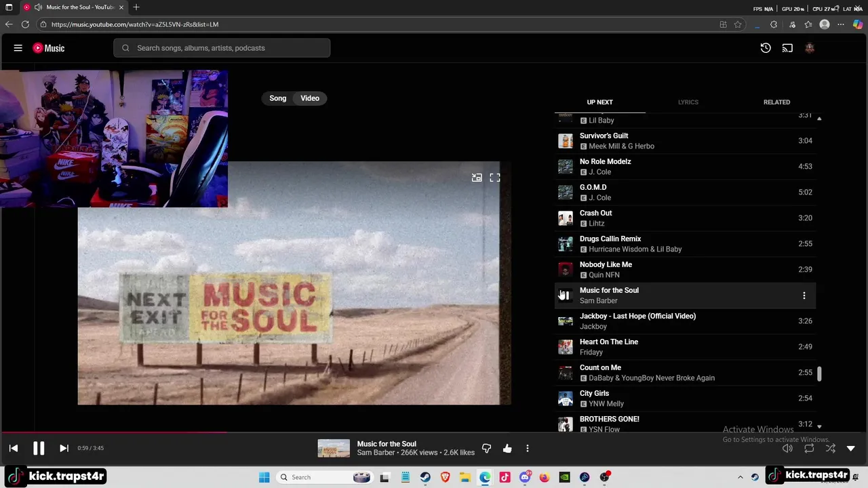The image size is (868, 488).
Task: Open artist Quin NFN link
Action: click(604, 275)
